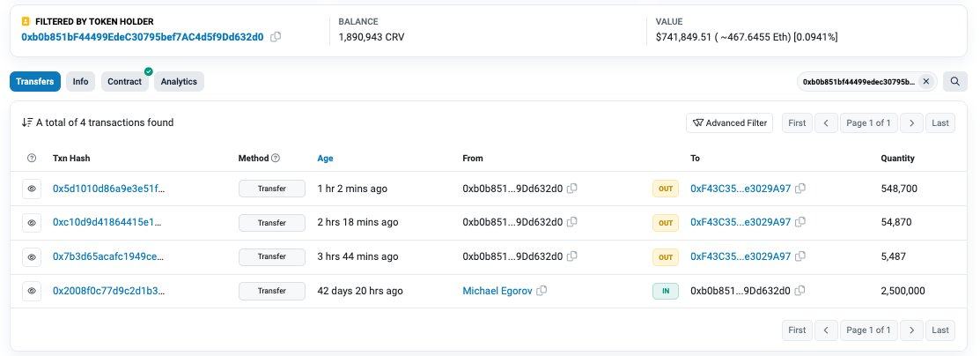Copy To address 0xF43C35 in 54,870 row
The height and width of the screenshot is (356, 980).
tap(800, 222)
